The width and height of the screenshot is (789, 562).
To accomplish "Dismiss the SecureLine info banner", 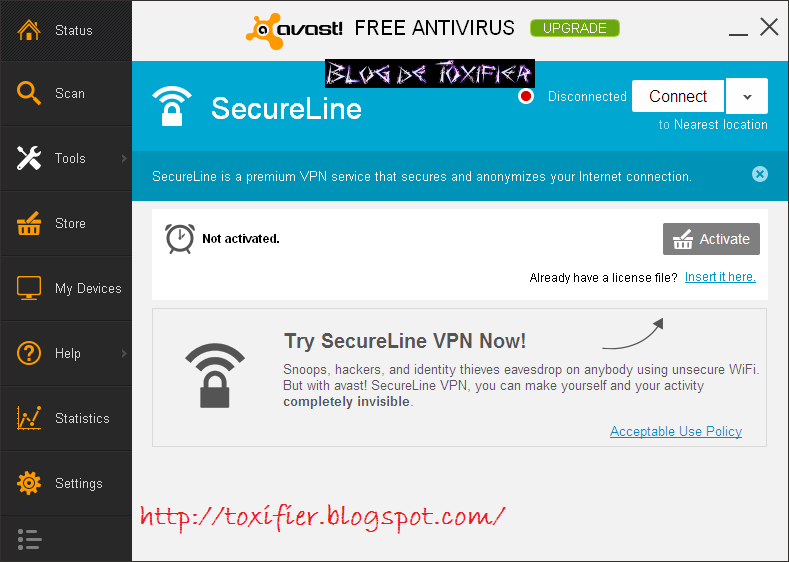I will [760, 175].
